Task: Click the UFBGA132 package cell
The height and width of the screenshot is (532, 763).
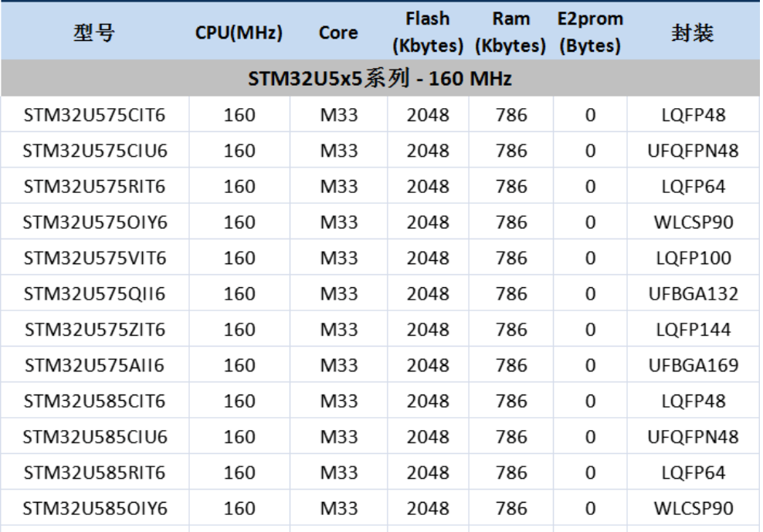Action: [x=693, y=294]
